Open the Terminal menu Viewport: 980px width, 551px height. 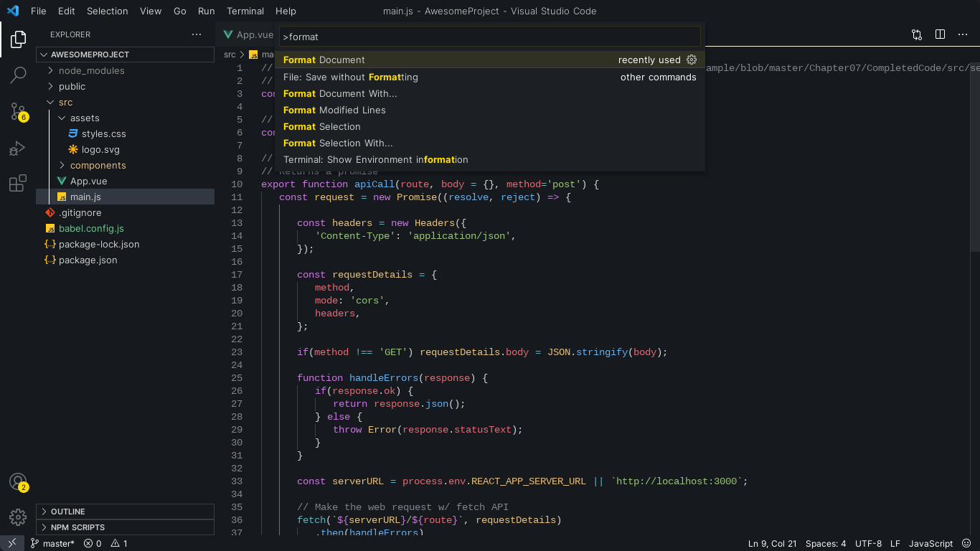[x=245, y=11]
